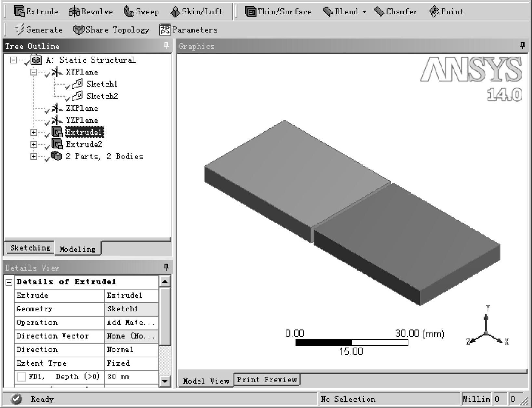This screenshot has width=532, height=408.
Task: Click the Direction value Normal
Action: (131, 350)
